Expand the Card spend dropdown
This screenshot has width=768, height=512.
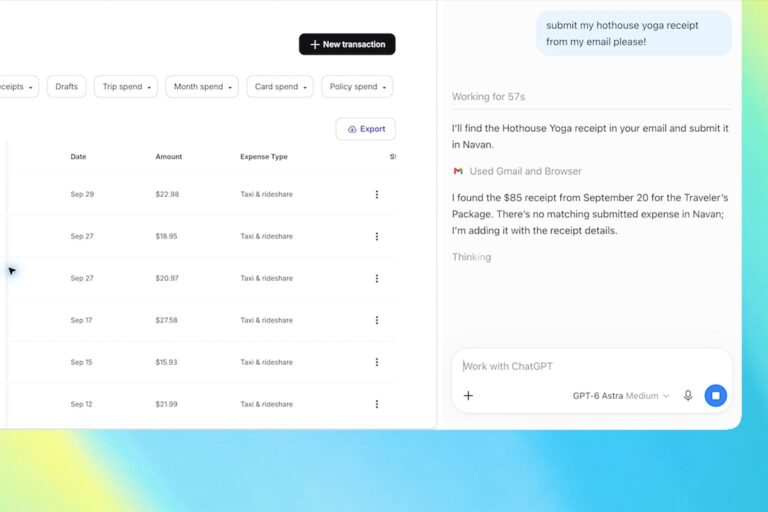click(280, 87)
